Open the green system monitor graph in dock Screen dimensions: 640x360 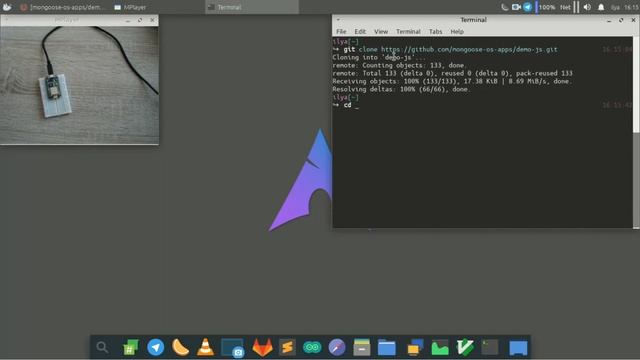click(x=440, y=348)
